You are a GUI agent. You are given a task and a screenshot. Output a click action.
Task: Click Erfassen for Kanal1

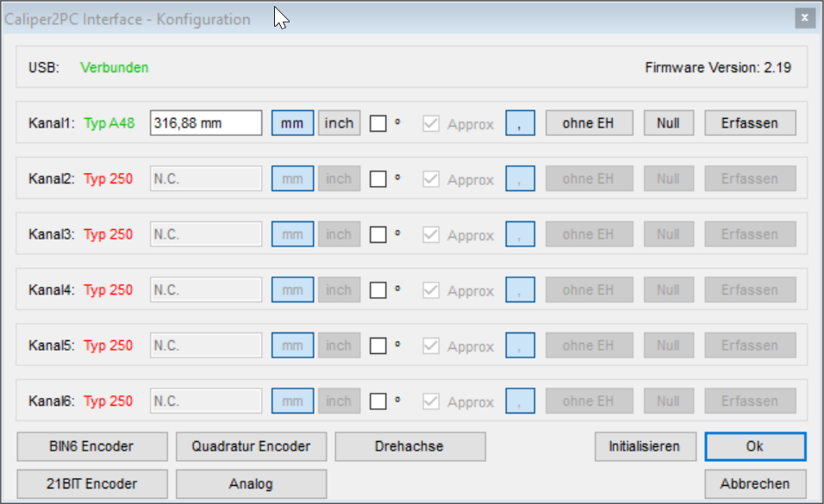[750, 123]
